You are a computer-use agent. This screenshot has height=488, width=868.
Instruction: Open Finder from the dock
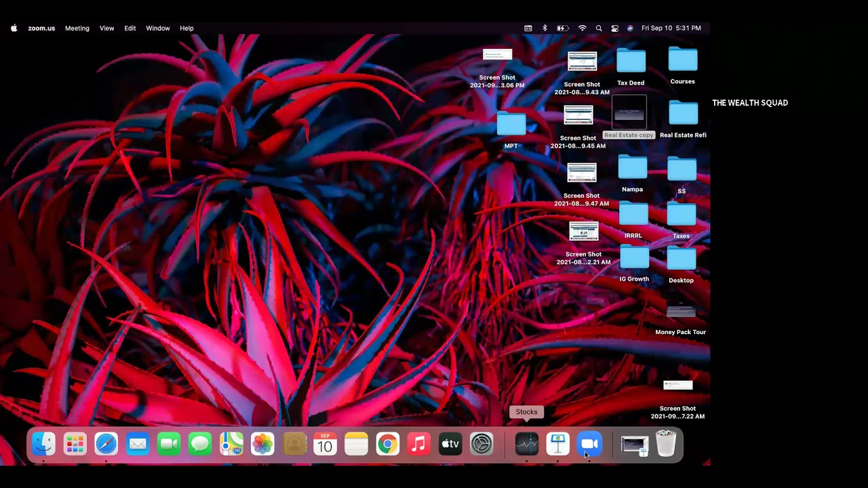(x=43, y=445)
